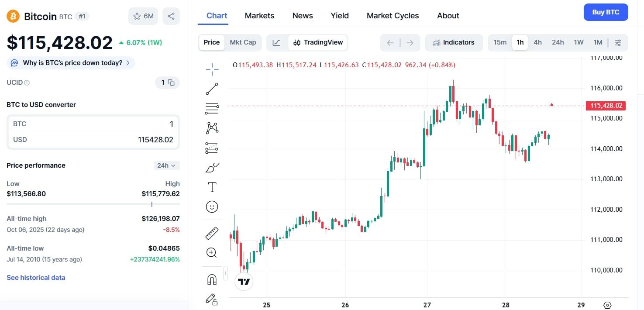644x310 pixels.
Task: Open the emoji sticker tool
Action: tap(212, 207)
